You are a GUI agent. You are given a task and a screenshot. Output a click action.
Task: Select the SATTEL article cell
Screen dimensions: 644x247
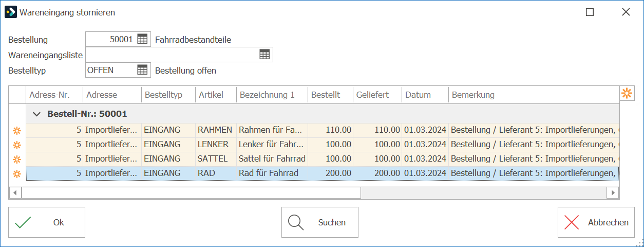(x=216, y=159)
